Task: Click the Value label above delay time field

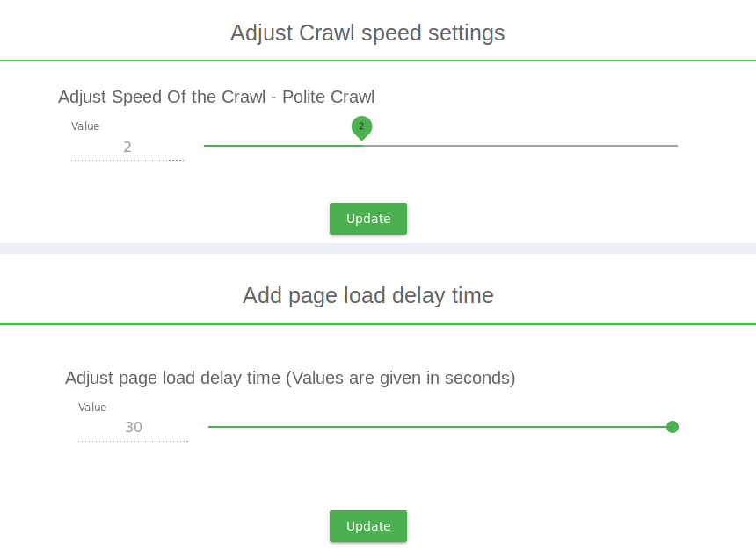Action: click(92, 408)
